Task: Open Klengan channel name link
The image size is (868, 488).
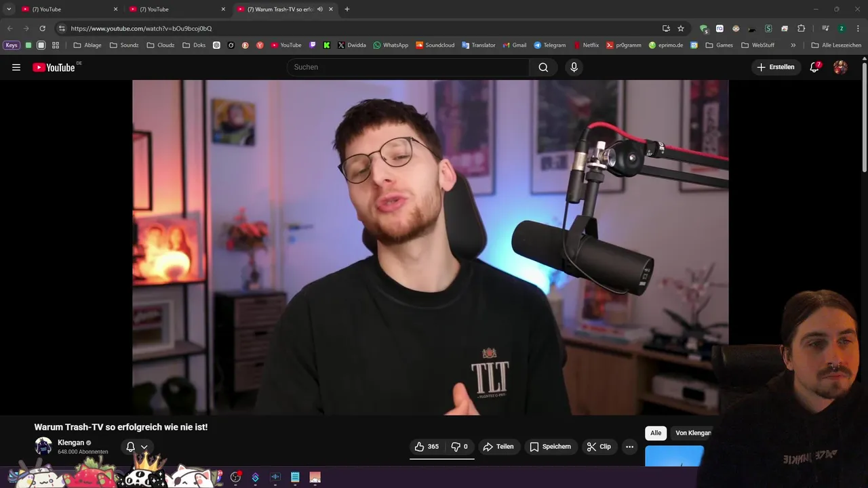Action: [x=71, y=443]
